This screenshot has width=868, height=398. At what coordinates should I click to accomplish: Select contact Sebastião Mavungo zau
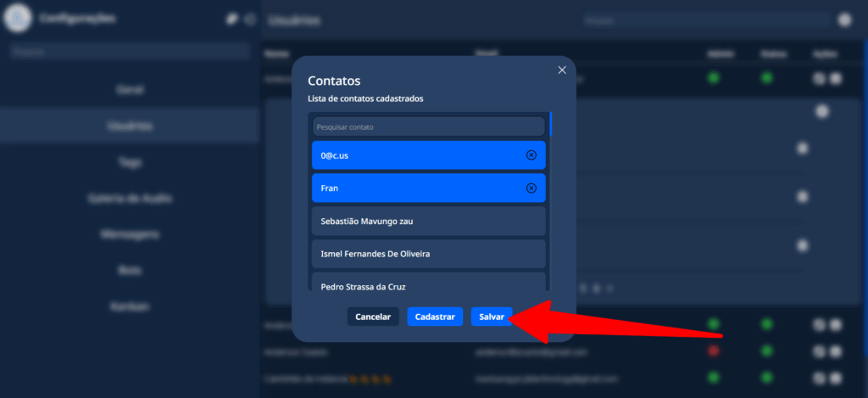[x=428, y=221]
